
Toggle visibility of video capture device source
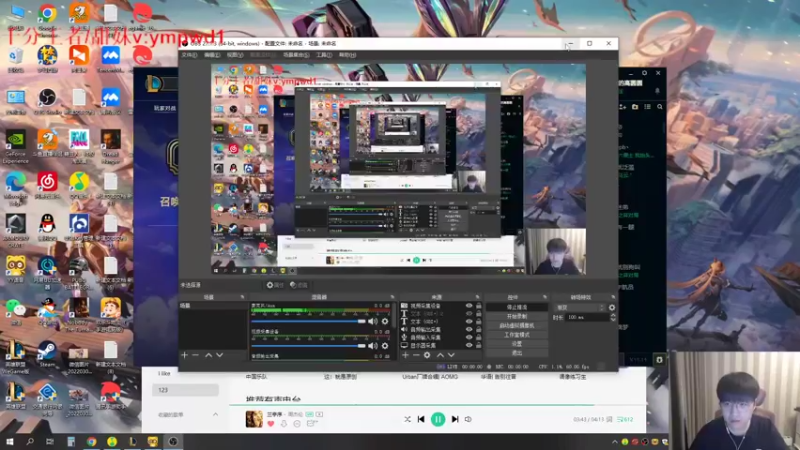[469, 306]
